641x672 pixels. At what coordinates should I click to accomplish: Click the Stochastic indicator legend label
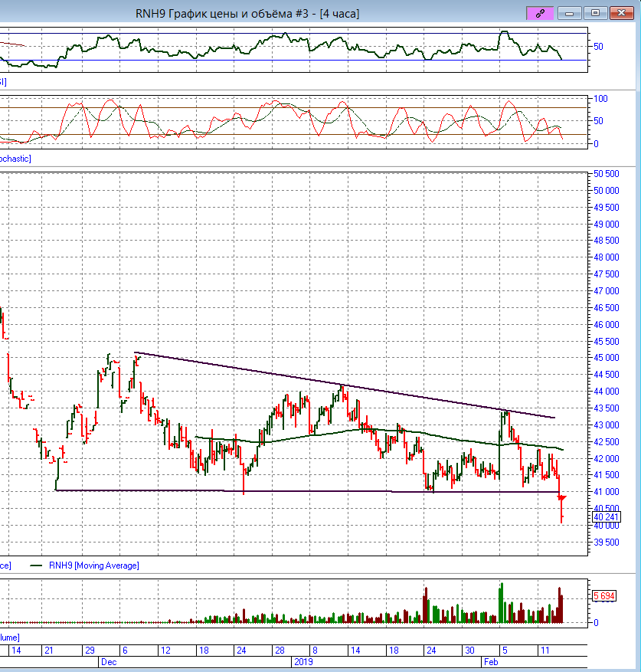click(14, 158)
